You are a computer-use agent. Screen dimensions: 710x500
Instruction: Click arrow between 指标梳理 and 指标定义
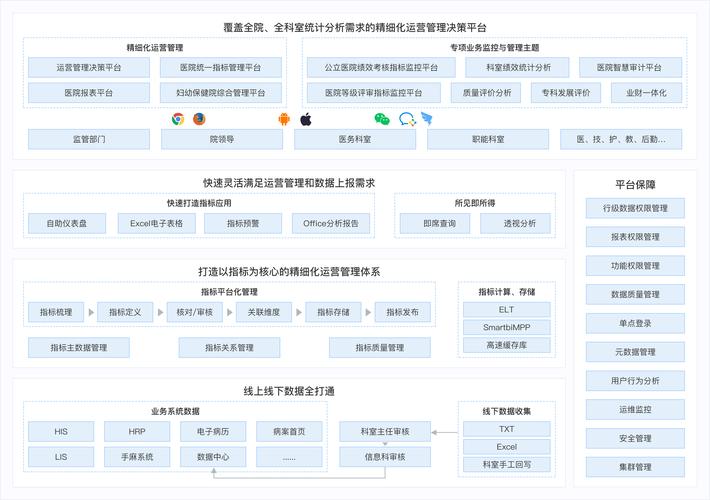[91, 312]
